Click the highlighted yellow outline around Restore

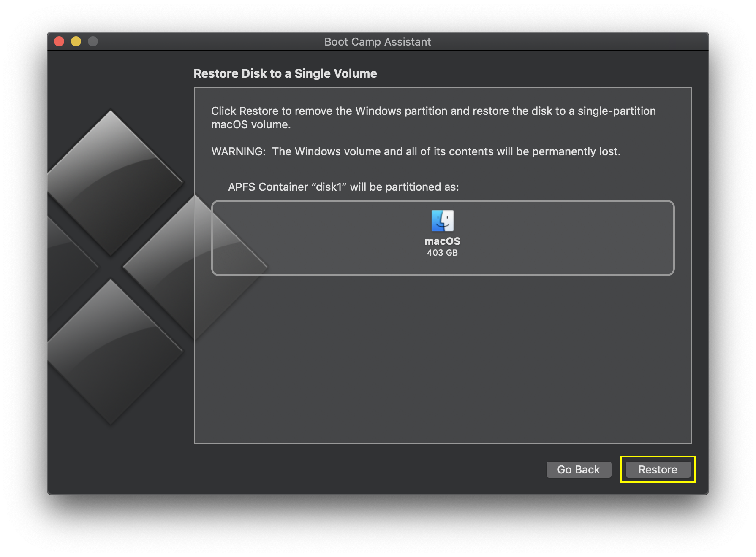657,469
